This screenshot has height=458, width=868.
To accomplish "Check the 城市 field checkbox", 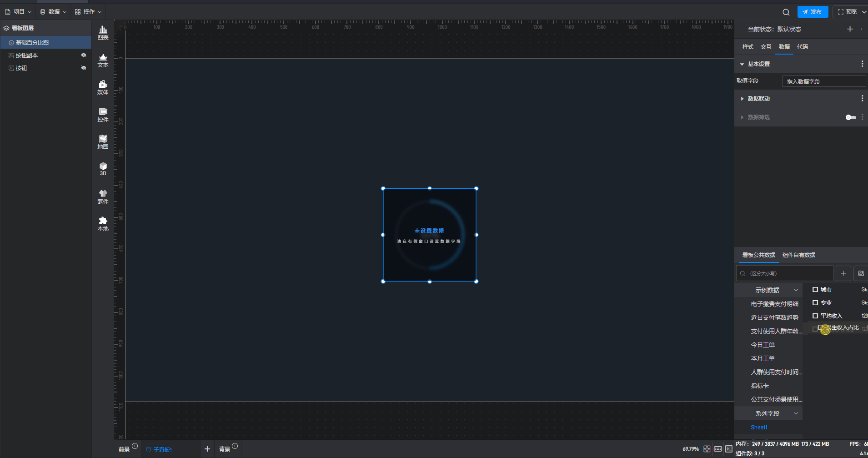I will point(815,290).
